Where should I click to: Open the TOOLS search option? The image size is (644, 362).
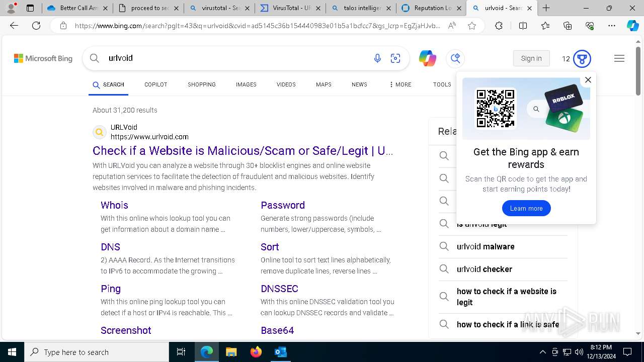click(x=442, y=84)
